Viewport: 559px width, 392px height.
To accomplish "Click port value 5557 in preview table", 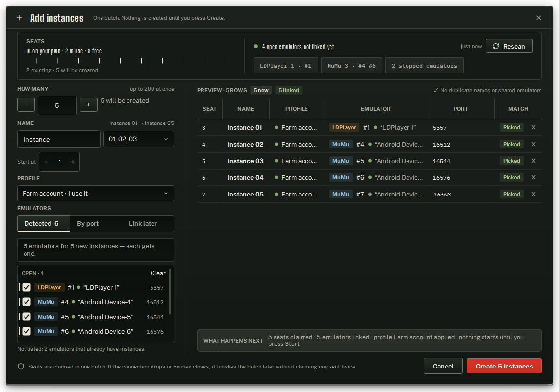I will 439,128.
